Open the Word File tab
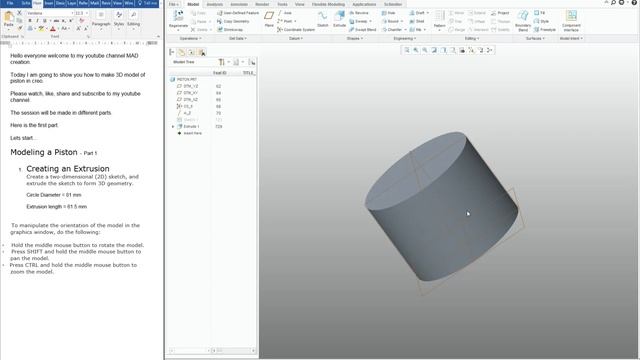This screenshot has width=640, height=360. (x=10, y=3)
